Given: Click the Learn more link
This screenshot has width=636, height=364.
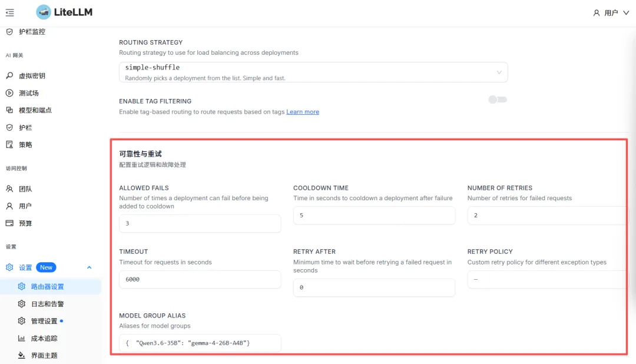Looking at the screenshot, I should click(x=303, y=112).
